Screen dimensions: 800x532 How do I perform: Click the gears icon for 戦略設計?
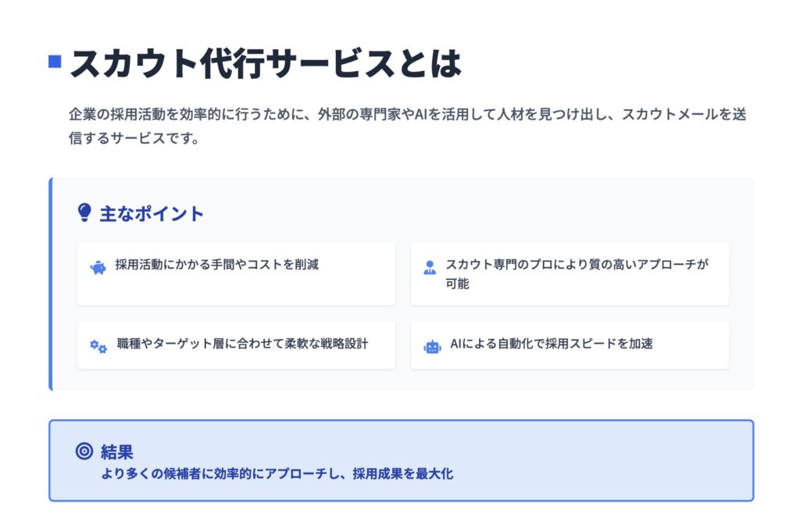click(x=98, y=346)
